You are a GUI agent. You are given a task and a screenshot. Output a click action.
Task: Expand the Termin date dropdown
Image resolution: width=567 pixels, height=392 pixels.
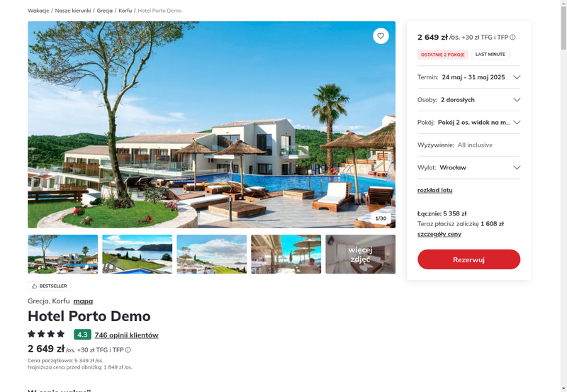click(468, 77)
